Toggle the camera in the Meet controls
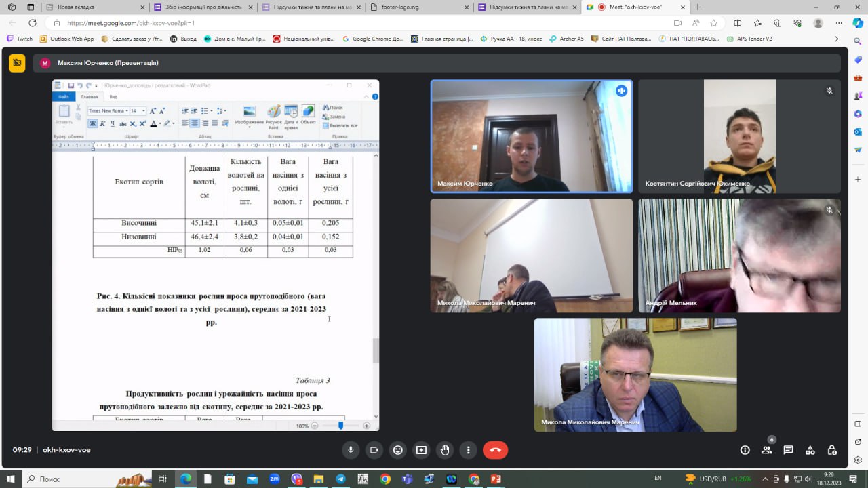The width and height of the screenshot is (868, 488). click(x=374, y=449)
